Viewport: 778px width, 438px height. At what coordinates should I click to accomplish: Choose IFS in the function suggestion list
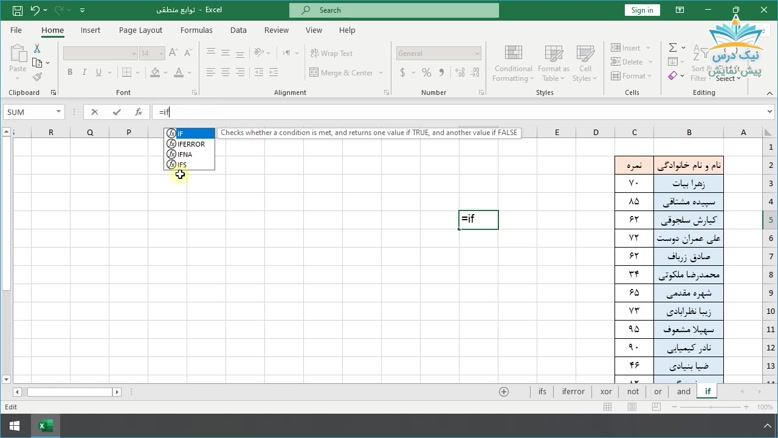182,164
